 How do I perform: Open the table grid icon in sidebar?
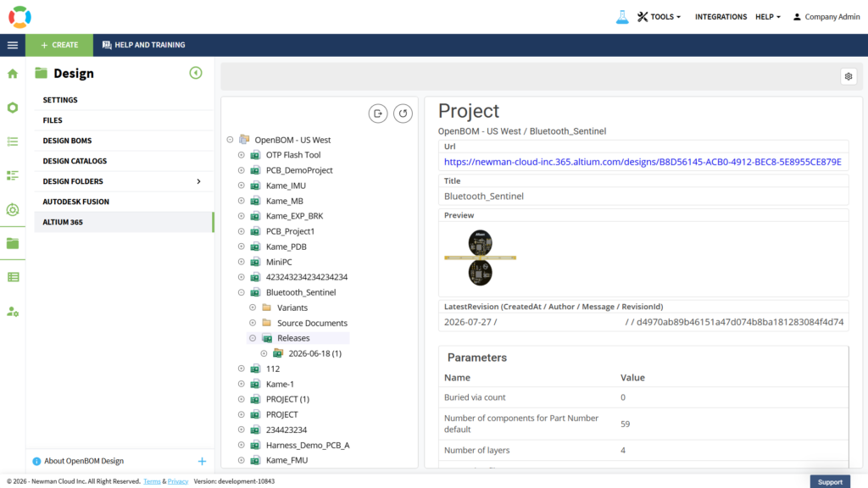point(13,277)
